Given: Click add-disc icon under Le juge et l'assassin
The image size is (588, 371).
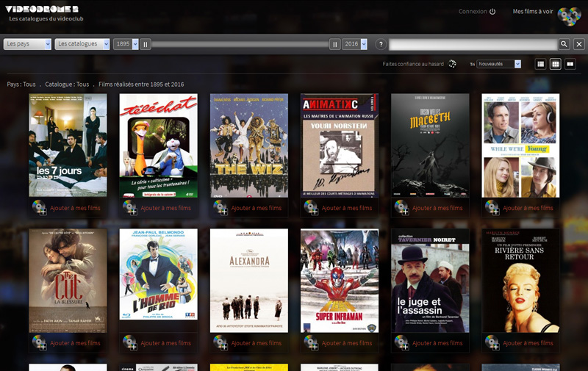Looking at the screenshot, I should (401, 342).
